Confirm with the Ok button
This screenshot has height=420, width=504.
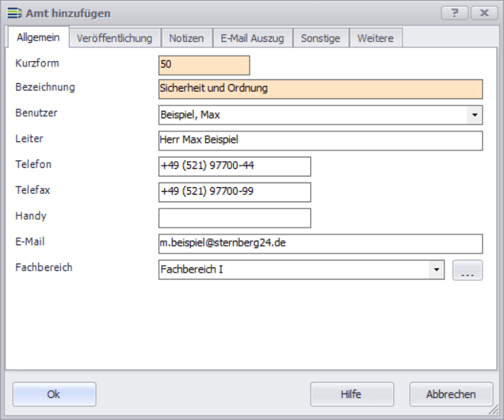click(x=54, y=394)
